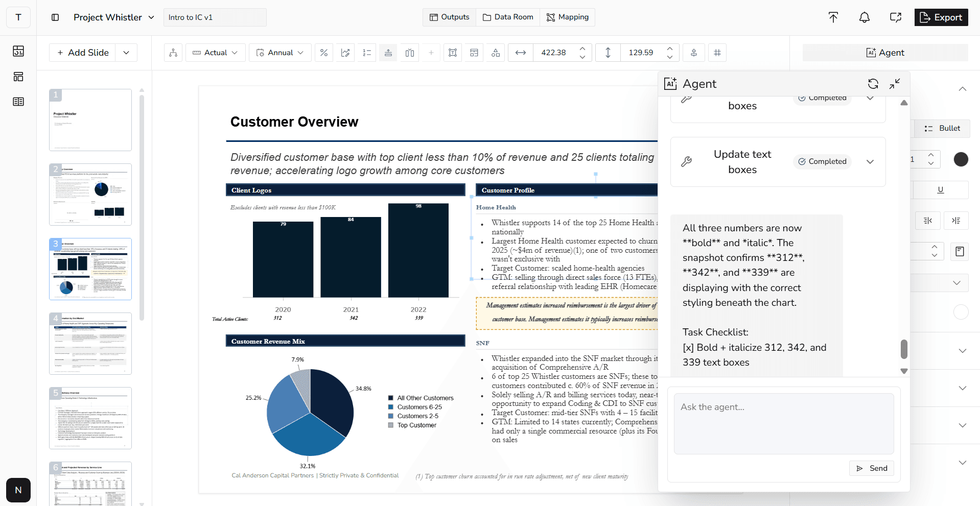Image resolution: width=980 pixels, height=506 pixels.
Task: Refresh the Agent conversation
Action: (x=873, y=83)
